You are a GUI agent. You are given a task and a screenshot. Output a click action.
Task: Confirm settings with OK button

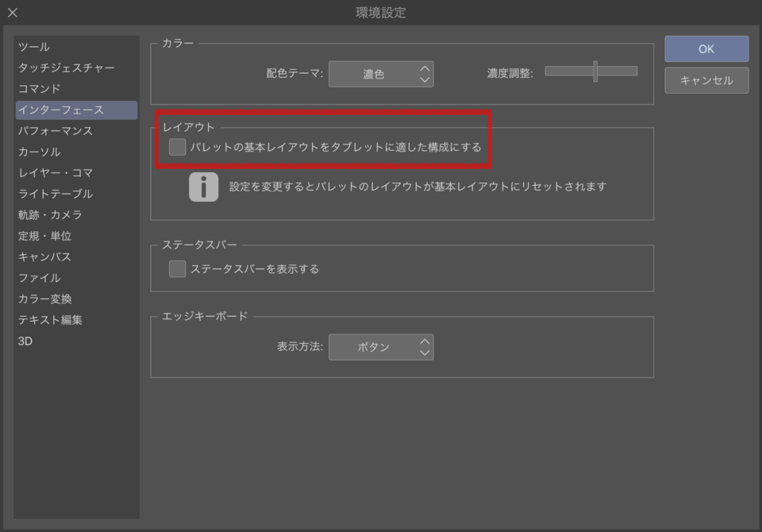(706, 48)
